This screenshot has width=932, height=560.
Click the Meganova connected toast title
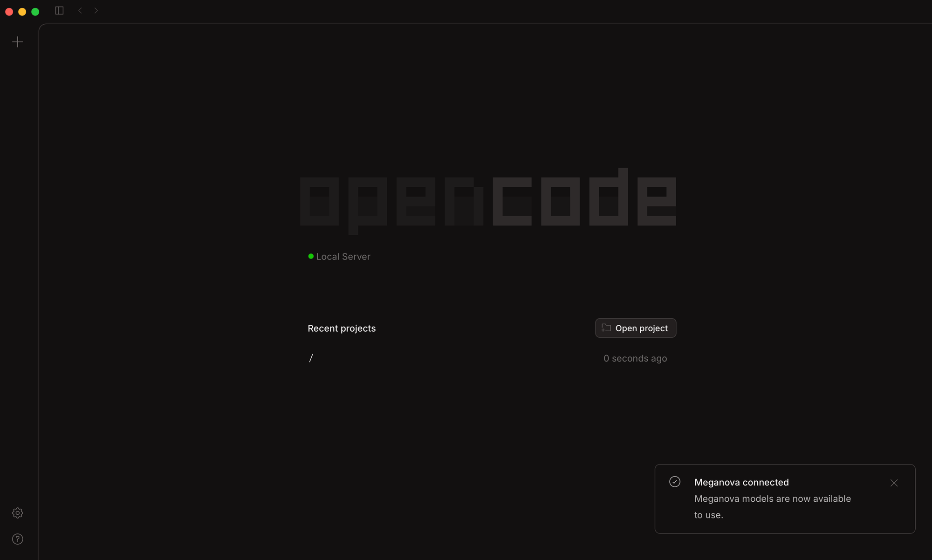(741, 483)
